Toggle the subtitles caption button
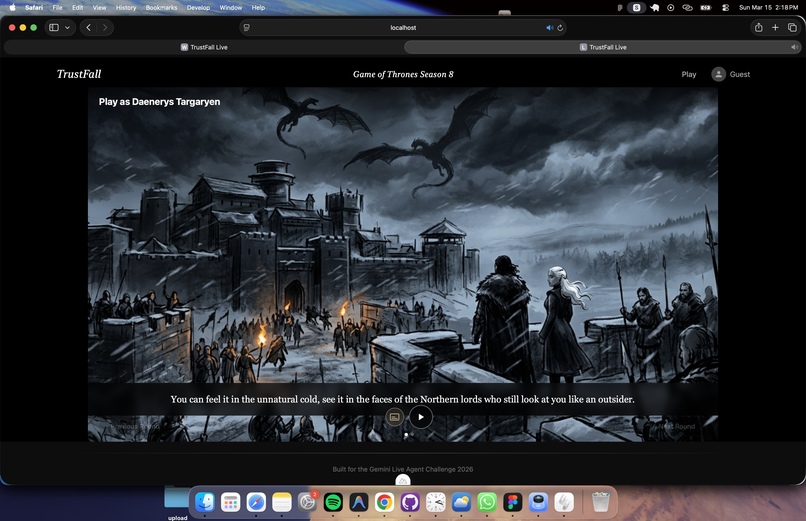This screenshot has height=521, width=806. 395,417
